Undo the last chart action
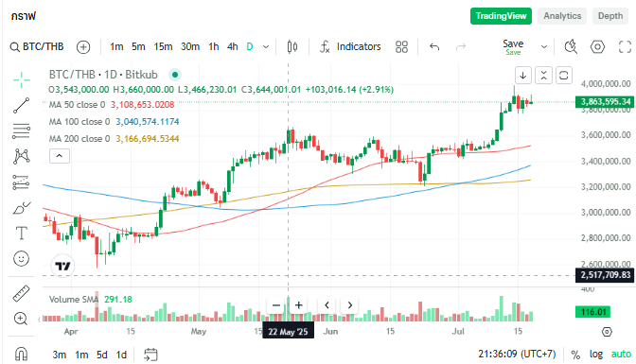The image size is (636, 364). pos(434,47)
